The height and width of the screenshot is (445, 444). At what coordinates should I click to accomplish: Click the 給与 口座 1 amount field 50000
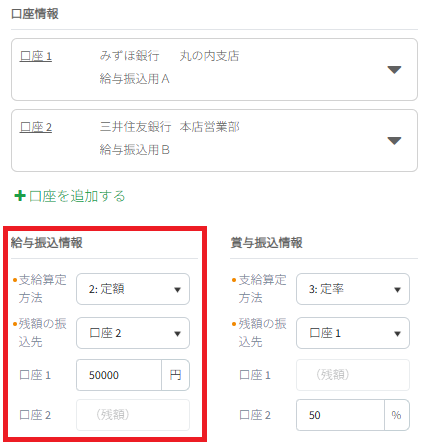click(119, 375)
